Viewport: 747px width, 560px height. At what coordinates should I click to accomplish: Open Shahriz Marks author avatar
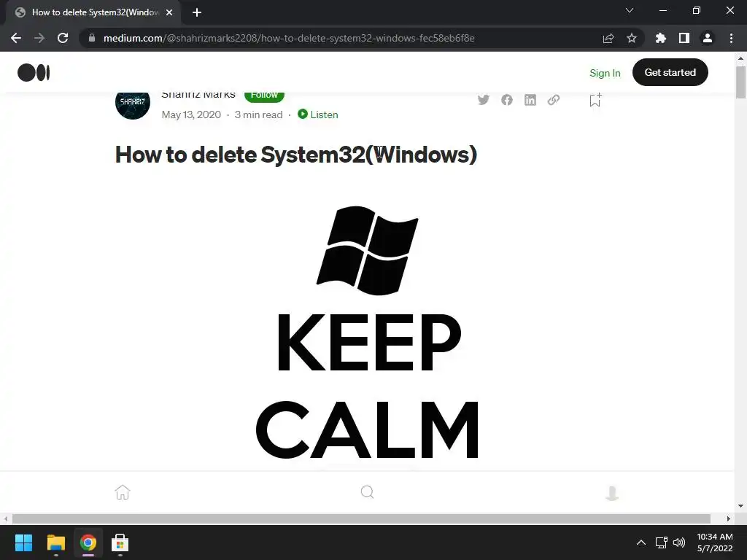pyautogui.click(x=133, y=102)
